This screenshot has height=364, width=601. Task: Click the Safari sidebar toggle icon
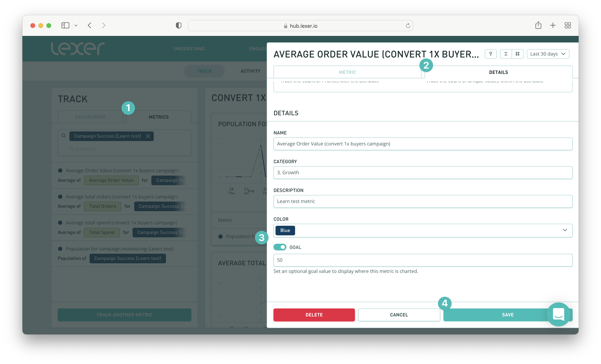pos(65,25)
